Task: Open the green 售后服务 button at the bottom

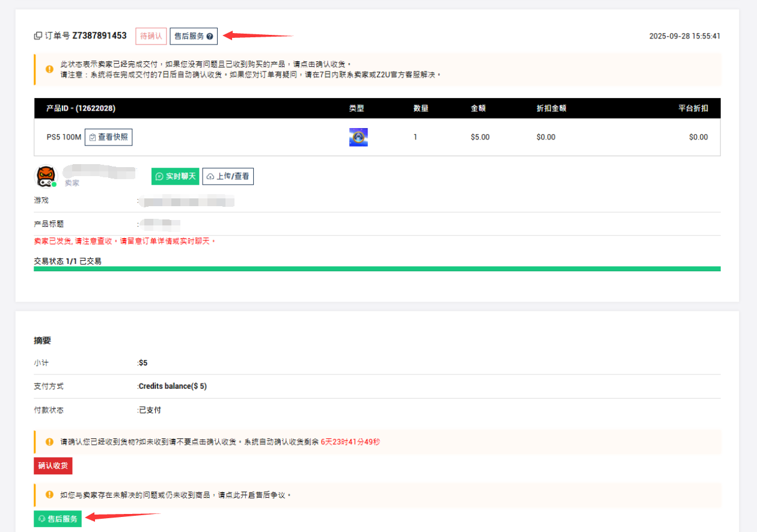Action: tap(58, 519)
